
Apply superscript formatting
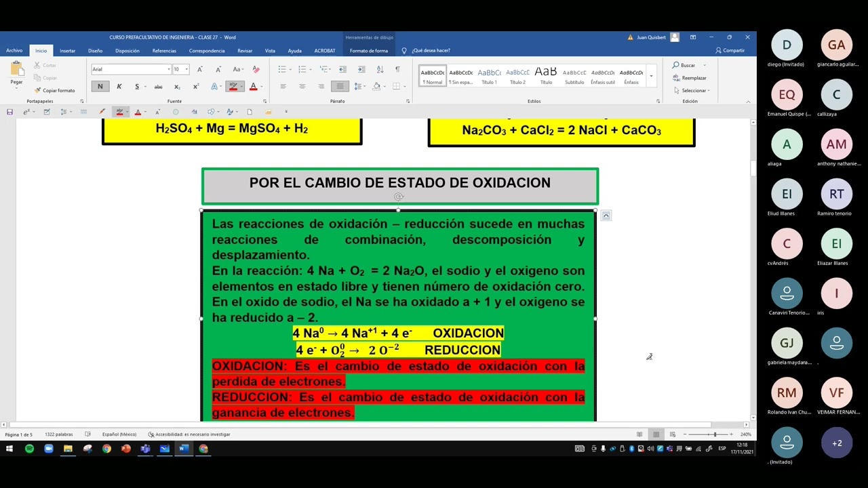point(196,87)
